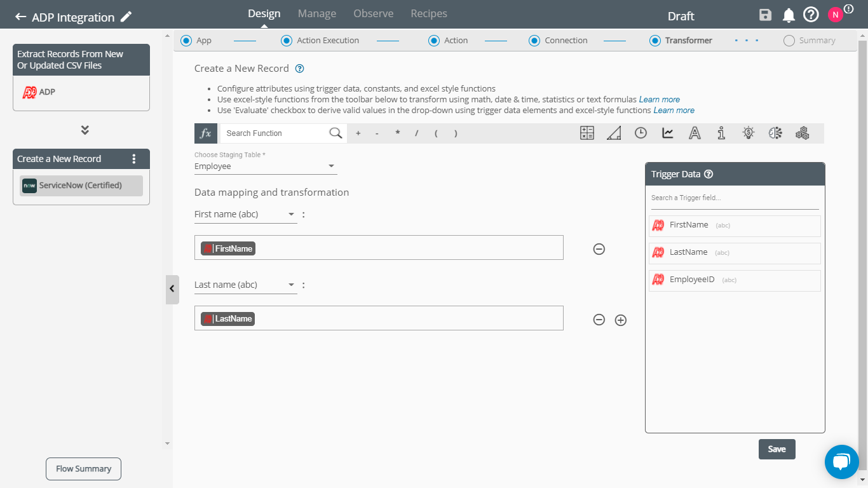Image resolution: width=868 pixels, height=488 pixels.
Task: Remove the First name mapping row
Action: coord(599,249)
